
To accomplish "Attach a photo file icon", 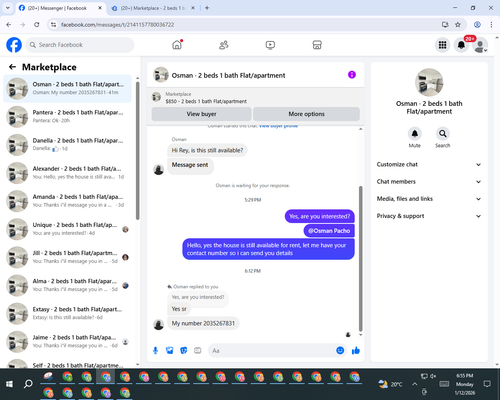I will tap(170, 350).
